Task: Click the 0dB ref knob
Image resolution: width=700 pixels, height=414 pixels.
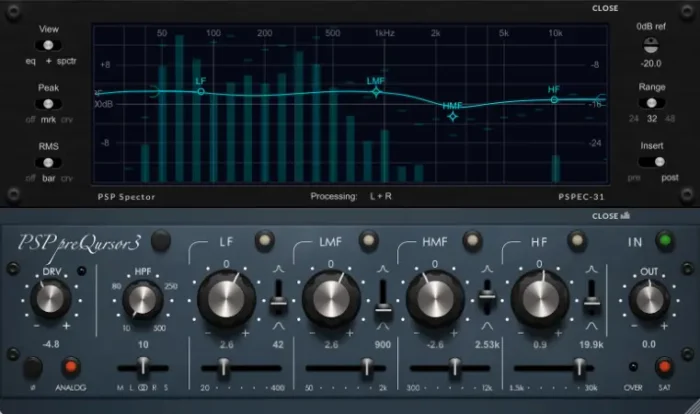Action: (651, 44)
